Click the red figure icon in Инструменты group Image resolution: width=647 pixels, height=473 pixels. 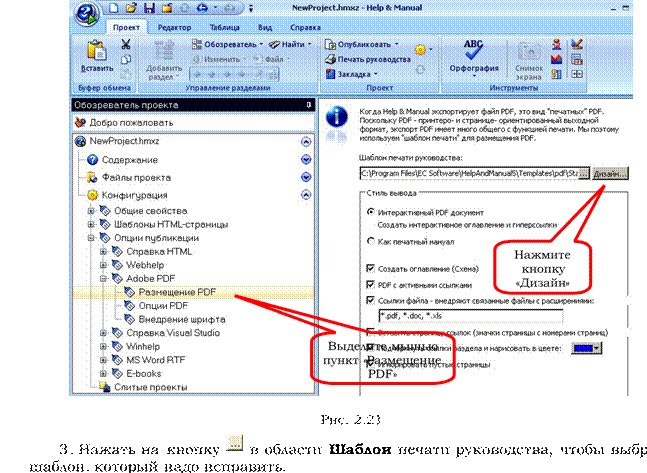click(x=557, y=44)
